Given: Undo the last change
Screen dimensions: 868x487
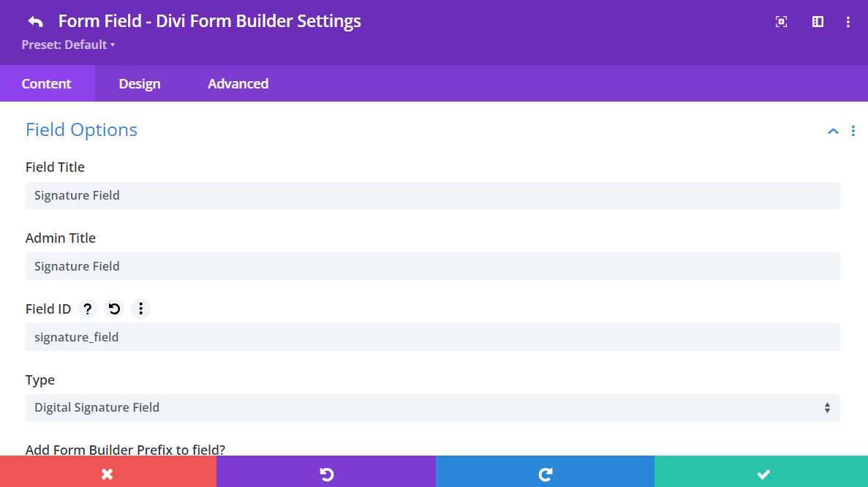Looking at the screenshot, I should [325, 472].
